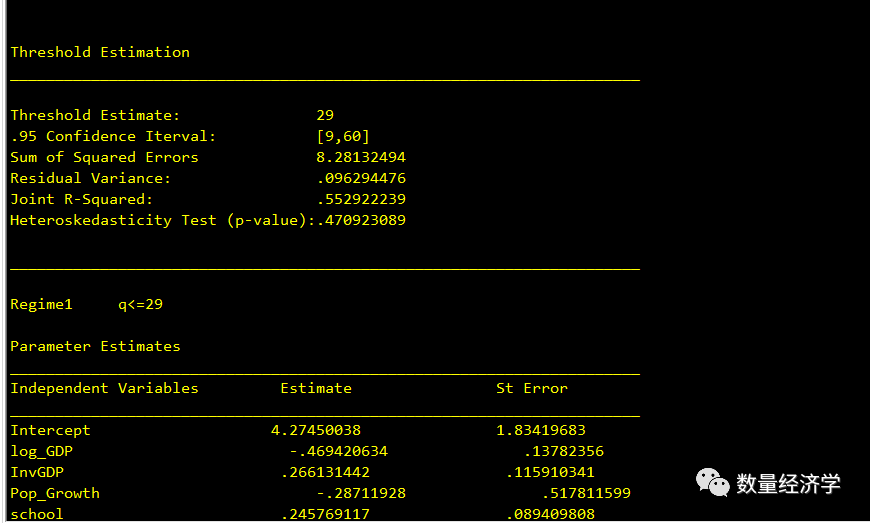Click the St Error column header
This screenshot has height=523, width=870.
(x=532, y=388)
